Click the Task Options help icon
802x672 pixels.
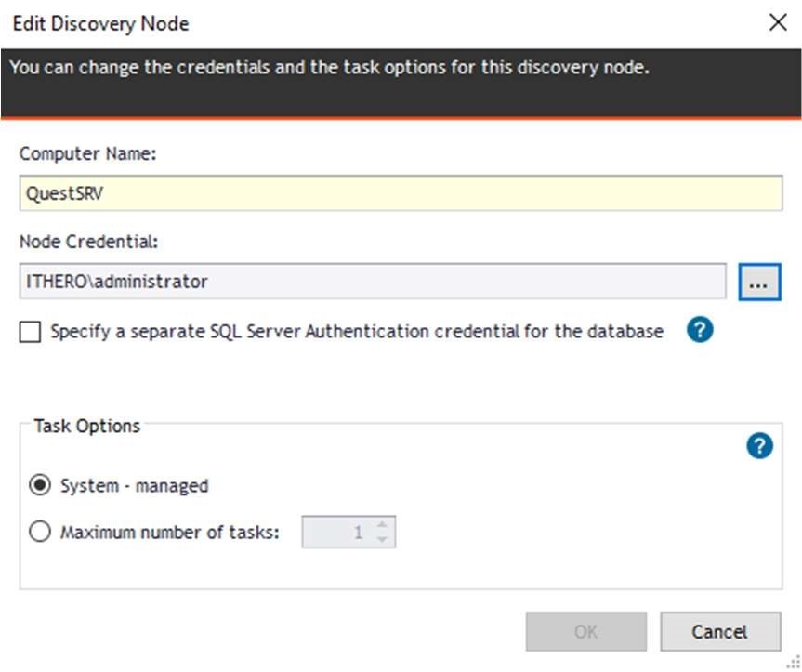[x=760, y=447]
